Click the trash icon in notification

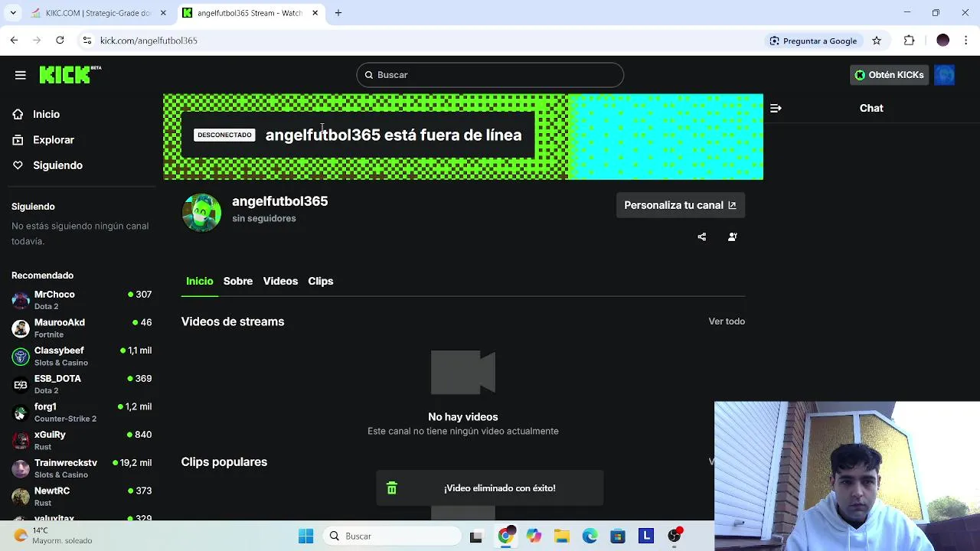tap(392, 488)
